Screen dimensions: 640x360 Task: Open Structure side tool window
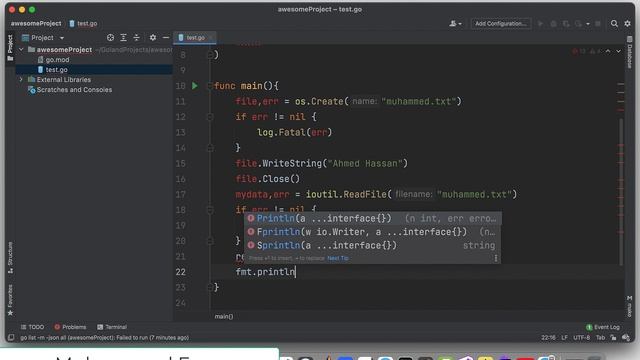(x=10, y=258)
